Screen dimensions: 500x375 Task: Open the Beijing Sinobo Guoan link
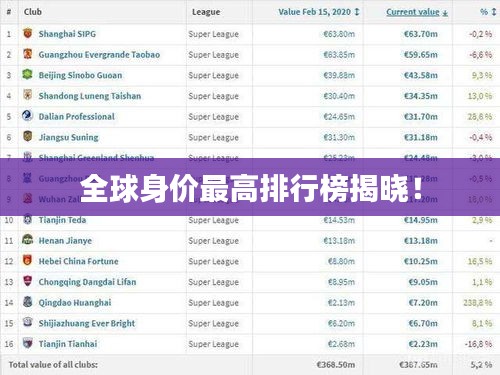(80, 75)
